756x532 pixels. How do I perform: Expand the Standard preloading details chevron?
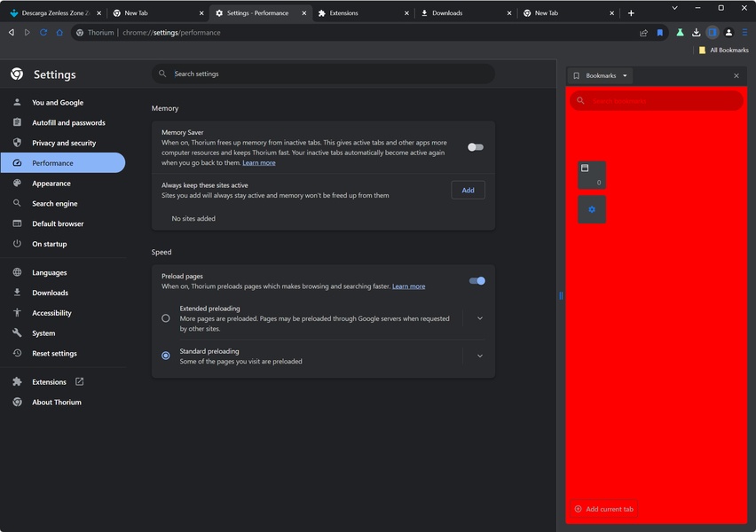pos(480,356)
